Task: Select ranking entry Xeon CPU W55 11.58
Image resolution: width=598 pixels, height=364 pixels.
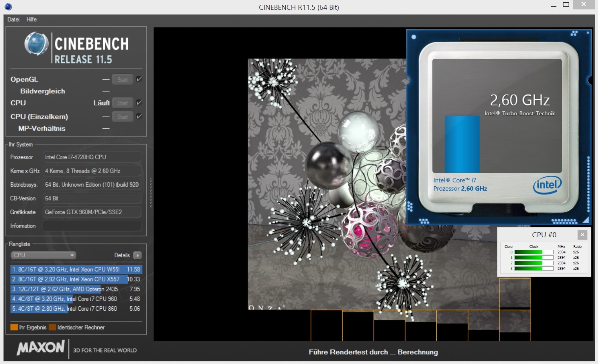Action: click(76, 269)
